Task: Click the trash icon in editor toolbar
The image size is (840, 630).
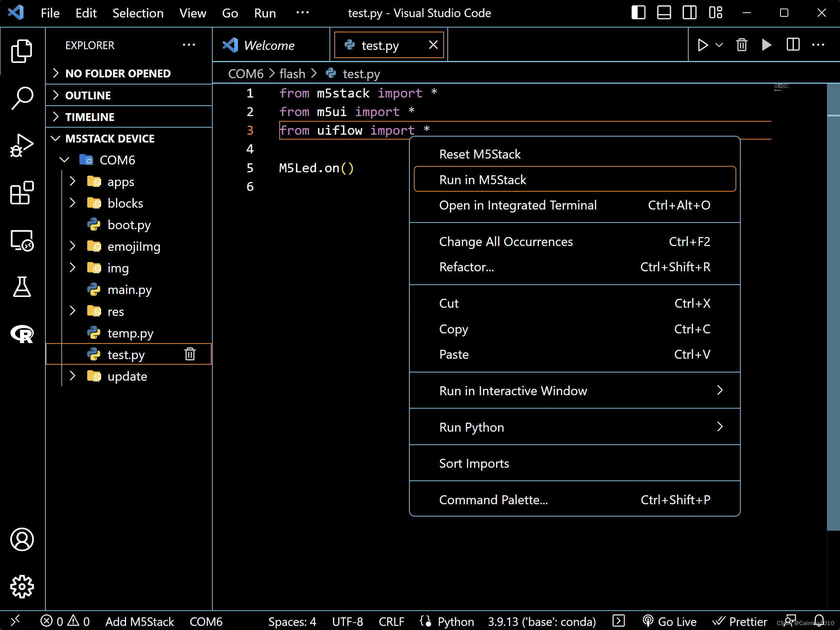Action: [x=741, y=45]
